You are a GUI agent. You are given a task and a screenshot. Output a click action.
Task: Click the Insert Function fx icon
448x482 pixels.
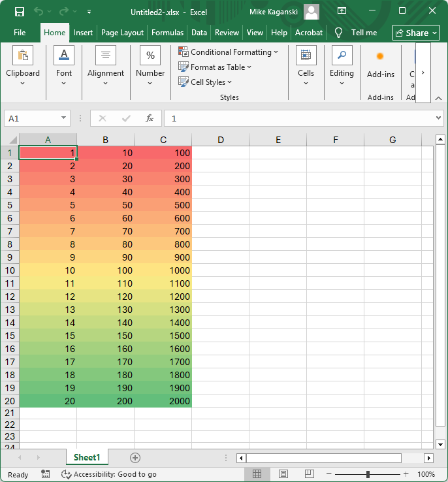tap(150, 118)
